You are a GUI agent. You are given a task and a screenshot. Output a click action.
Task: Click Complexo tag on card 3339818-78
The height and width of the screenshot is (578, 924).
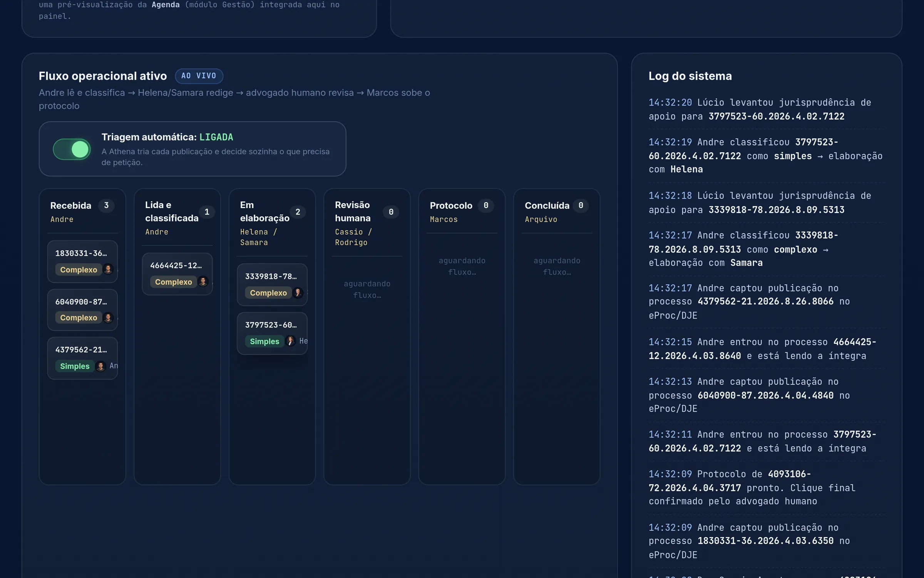pyautogui.click(x=268, y=293)
